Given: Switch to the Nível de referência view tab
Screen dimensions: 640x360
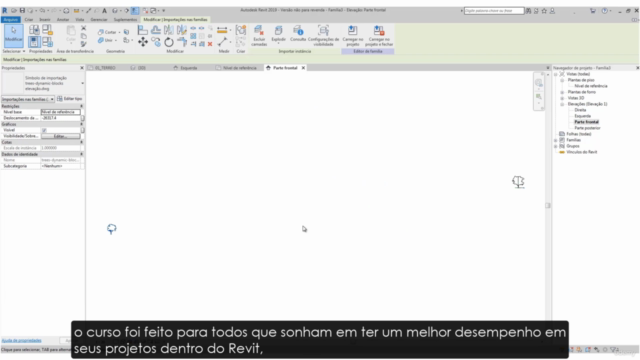Looking at the screenshot, I should (239, 68).
